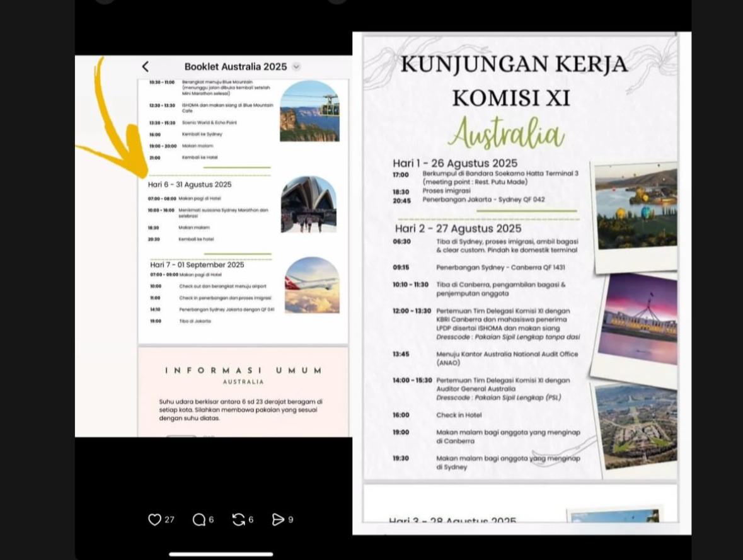Select the heading 'Hari 1 - 26 Agustus 2025'
Image resolution: width=743 pixels, height=560 pixels.
[455, 163]
